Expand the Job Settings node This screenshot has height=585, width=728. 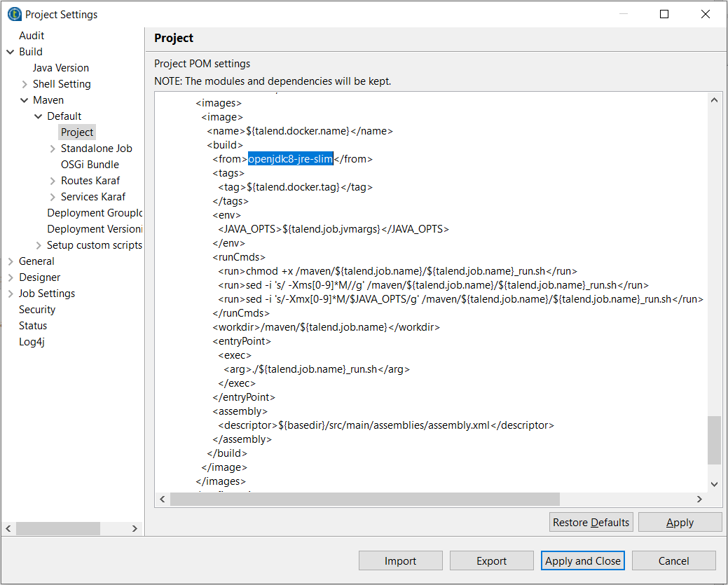tap(11, 294)
